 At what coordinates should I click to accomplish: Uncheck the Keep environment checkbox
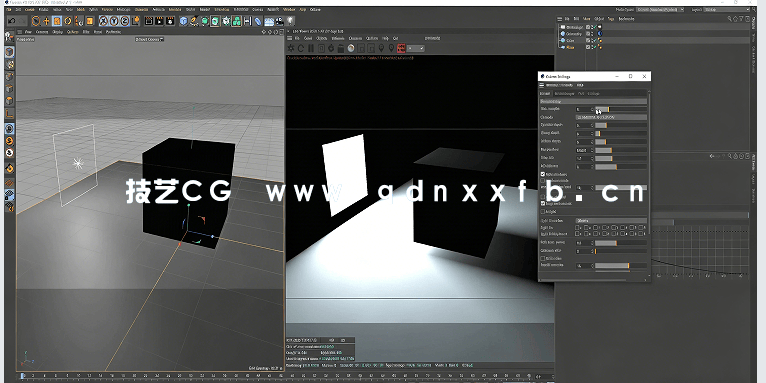[543, 203]
